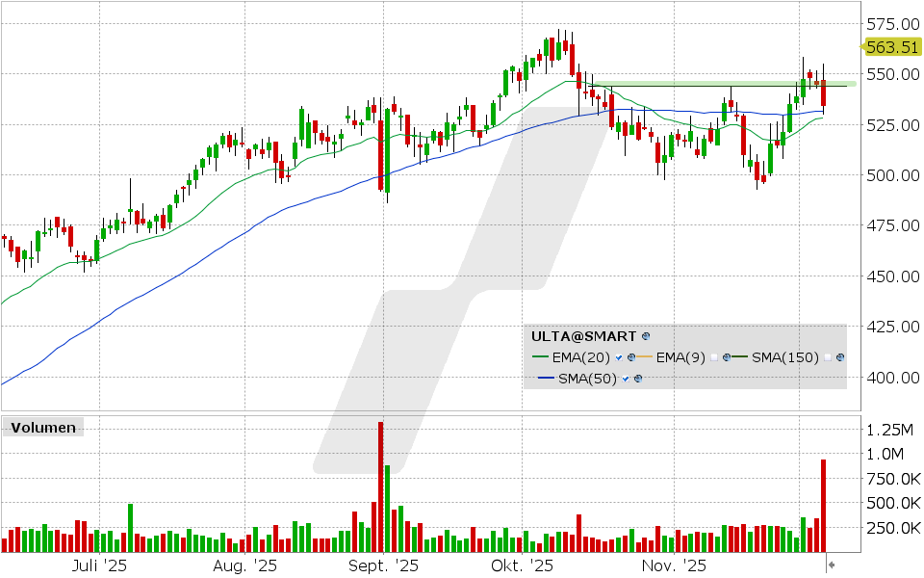Click the globe icon next to SMA(50)

[639, 378]
